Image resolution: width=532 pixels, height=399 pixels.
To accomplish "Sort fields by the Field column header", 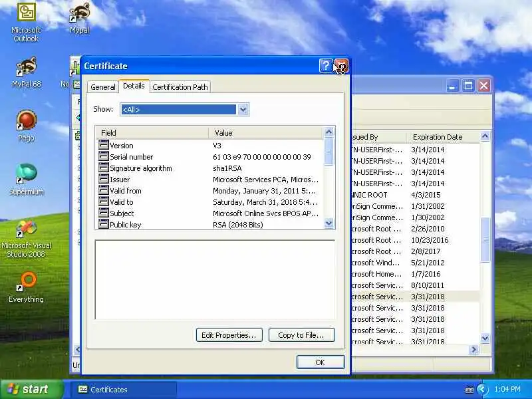I will pos(152,133).
